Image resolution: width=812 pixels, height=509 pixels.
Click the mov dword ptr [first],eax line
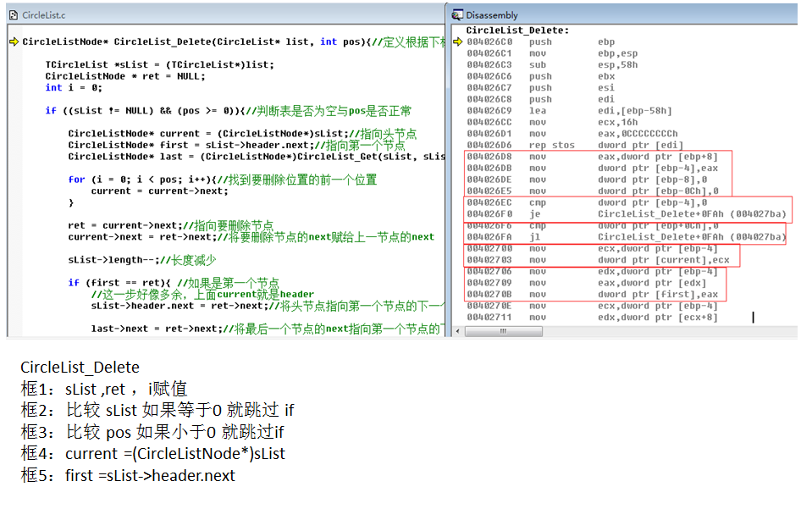[x=592, y=294]
